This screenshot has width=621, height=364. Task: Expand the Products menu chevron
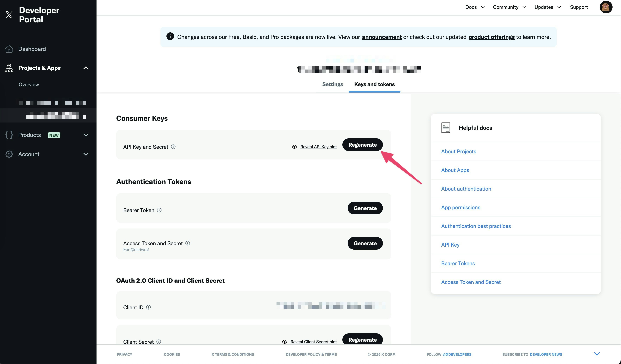pyautogui.click(x=86, y=135)
